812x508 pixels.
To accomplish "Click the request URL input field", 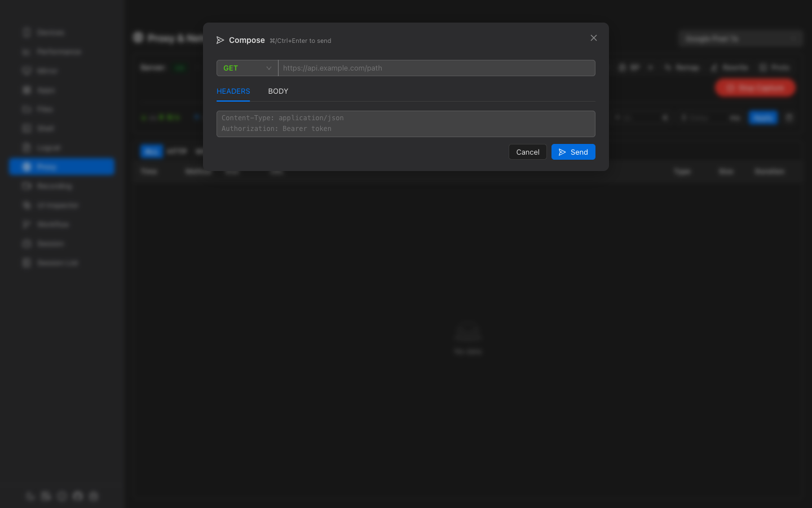I will (x=436, y=68).
